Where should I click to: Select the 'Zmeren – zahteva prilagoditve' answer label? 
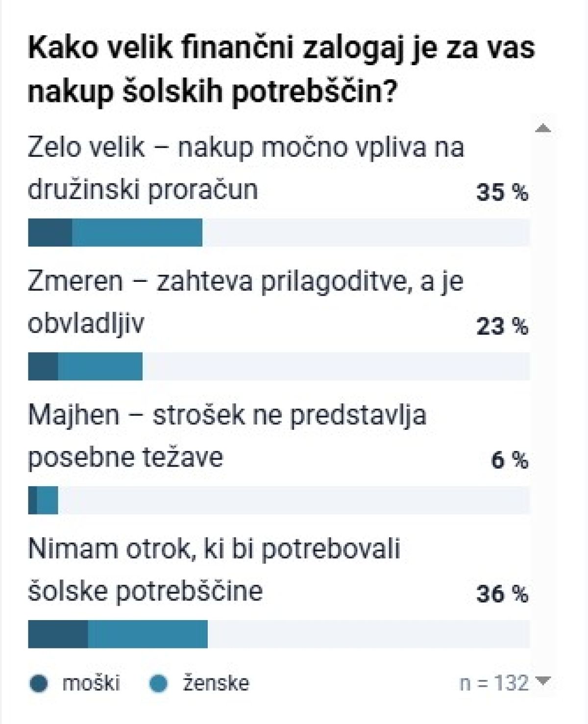tap(245, 302)
